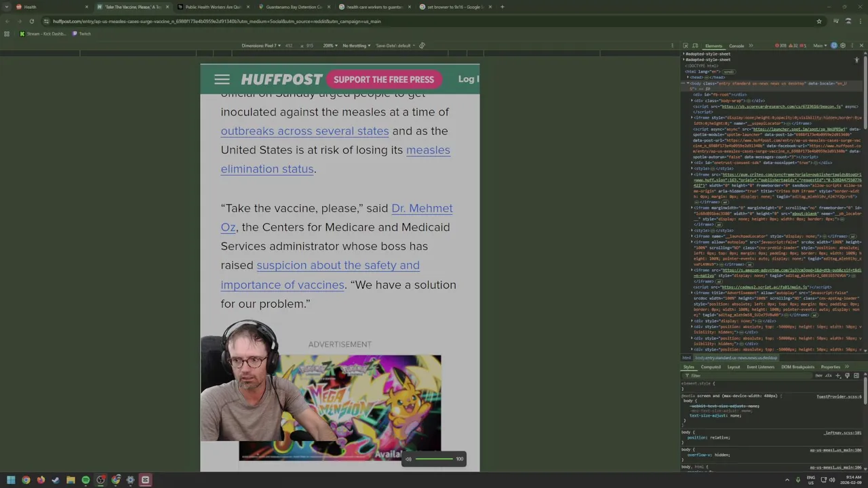The width and height of the screenshot is (868, 488).
Task: Switch to the Console tab
Action: 736,45
